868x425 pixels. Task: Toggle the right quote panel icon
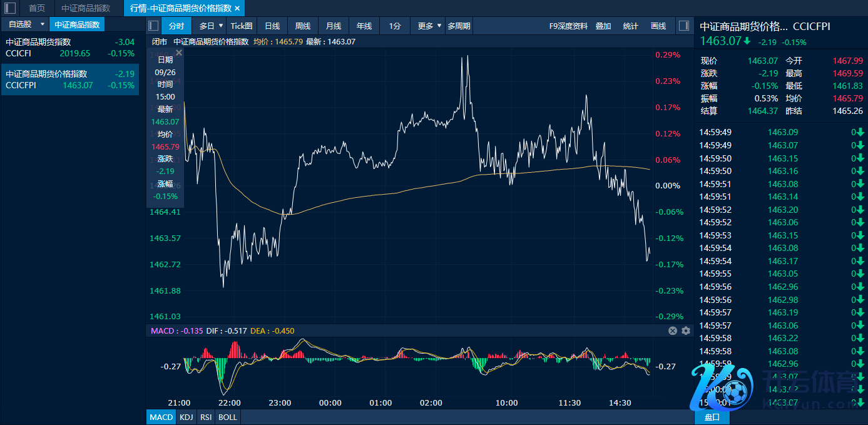click(683, 26)
